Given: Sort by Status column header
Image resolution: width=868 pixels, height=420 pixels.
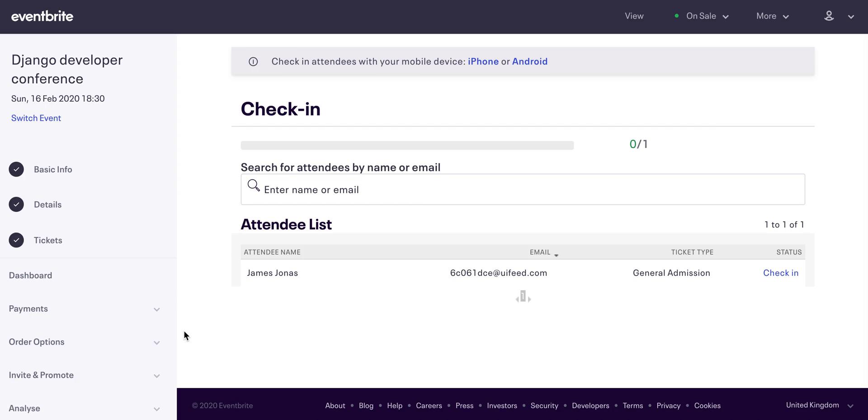Looking at the screenshot, I should (789, 252).
